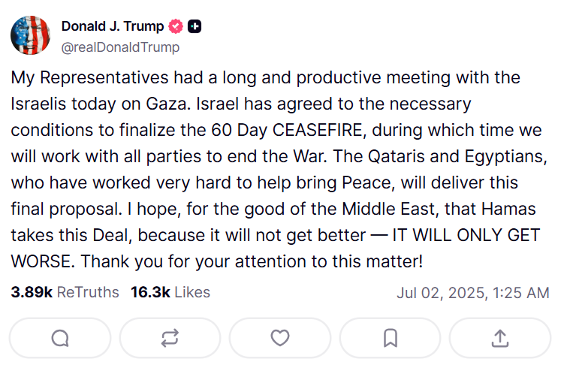Like the post with the heart icon
This screenshot has height=392, width=564.
click(280, 339)
